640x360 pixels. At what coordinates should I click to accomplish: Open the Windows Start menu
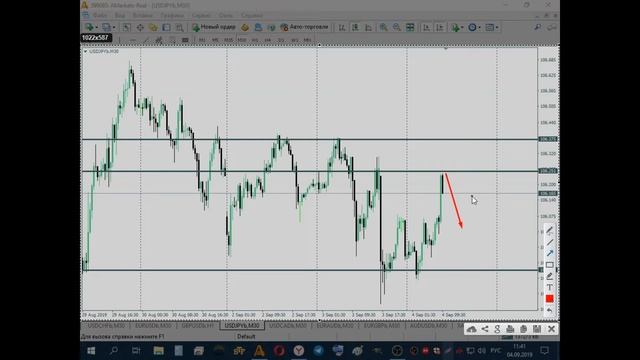(x=91, y=351)
